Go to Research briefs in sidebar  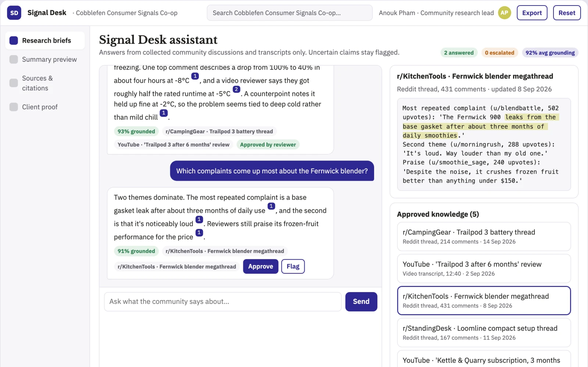[x=45, y=40]
